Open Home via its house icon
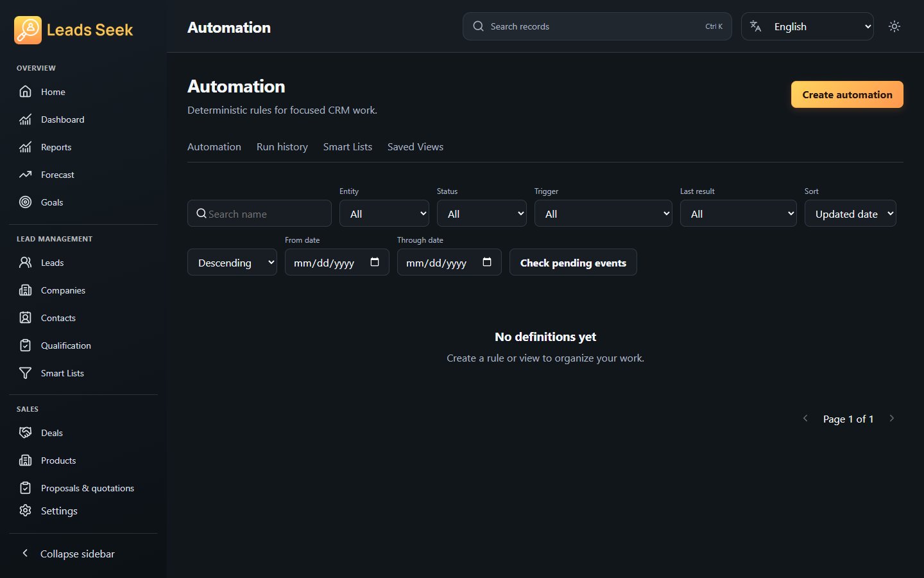 tap(25, 92)
